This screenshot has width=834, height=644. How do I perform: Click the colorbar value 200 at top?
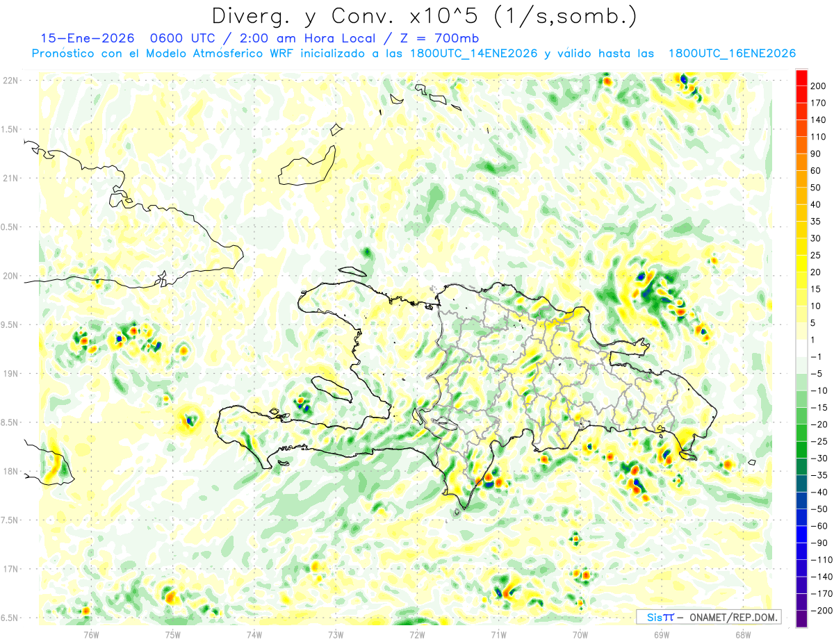click(818, 86)
